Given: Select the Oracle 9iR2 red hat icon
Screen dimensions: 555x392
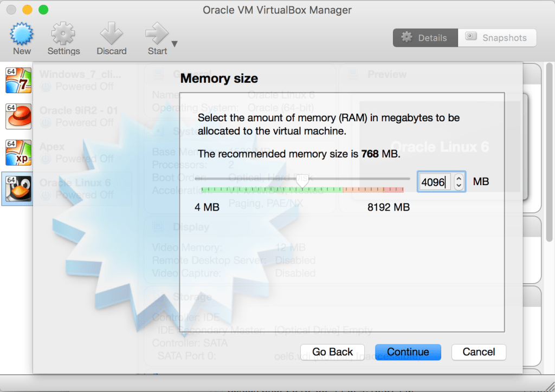Looking at the screenshot, I should point(18,116).
